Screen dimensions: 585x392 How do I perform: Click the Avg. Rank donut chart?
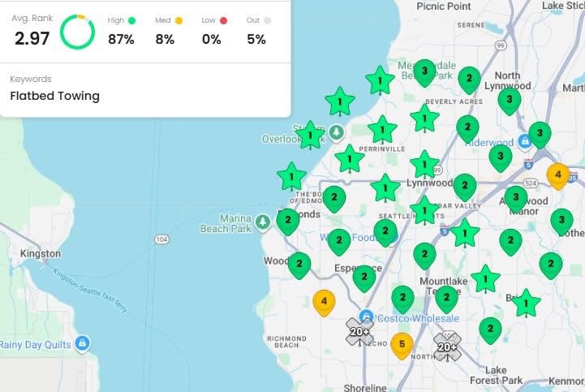tap(78, 31)
